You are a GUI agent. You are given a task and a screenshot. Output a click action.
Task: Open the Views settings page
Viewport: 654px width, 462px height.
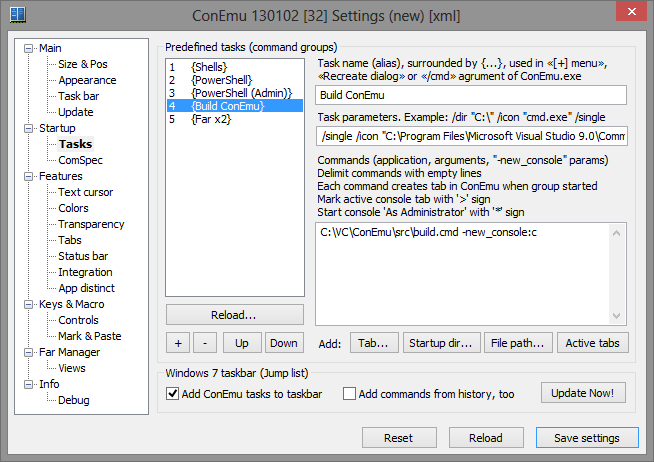pyautogui.click(x=72, y=368)
